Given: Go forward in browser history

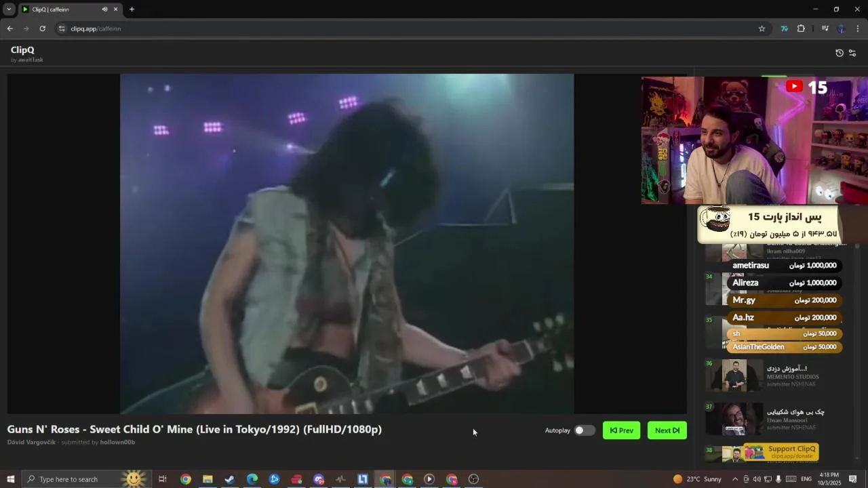Looking at the screenshot, I should point(26,28).
